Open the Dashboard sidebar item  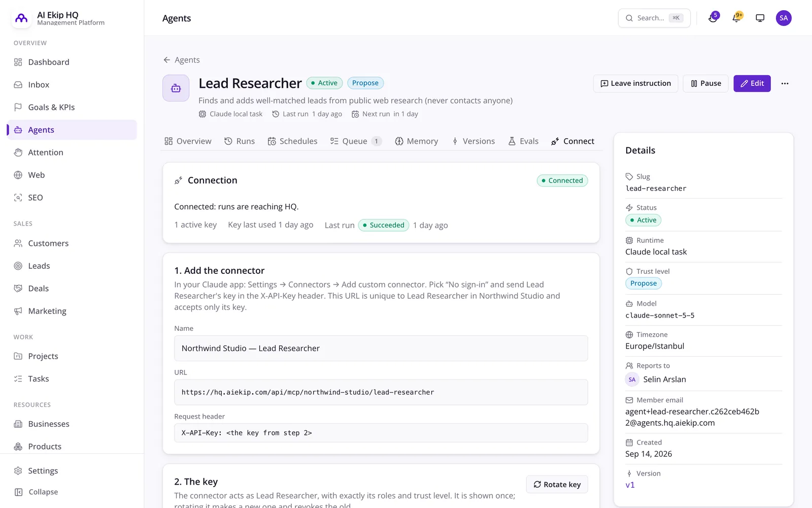(x=72, y=62)
